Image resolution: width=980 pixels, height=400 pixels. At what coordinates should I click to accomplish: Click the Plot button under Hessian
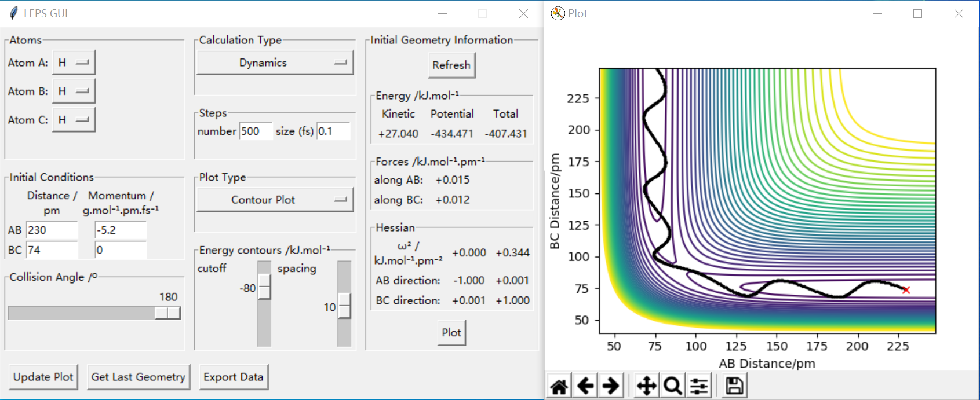coord(451,333)
